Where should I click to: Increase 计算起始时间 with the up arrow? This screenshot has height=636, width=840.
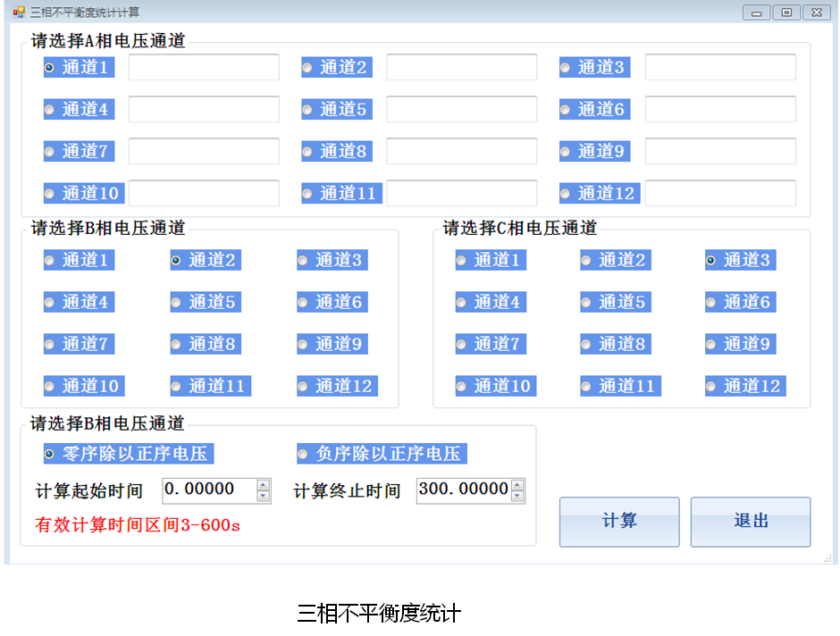click(x=264, y=485)
